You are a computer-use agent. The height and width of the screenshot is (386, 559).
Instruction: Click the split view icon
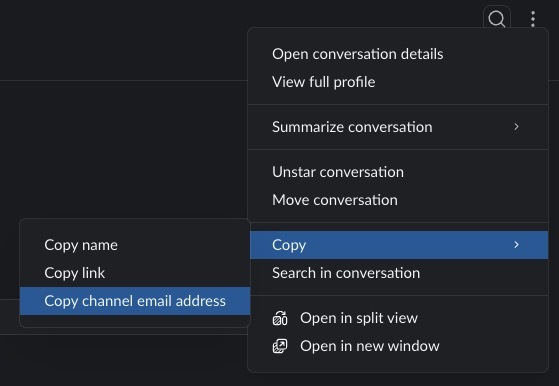(x=280, y=318)
